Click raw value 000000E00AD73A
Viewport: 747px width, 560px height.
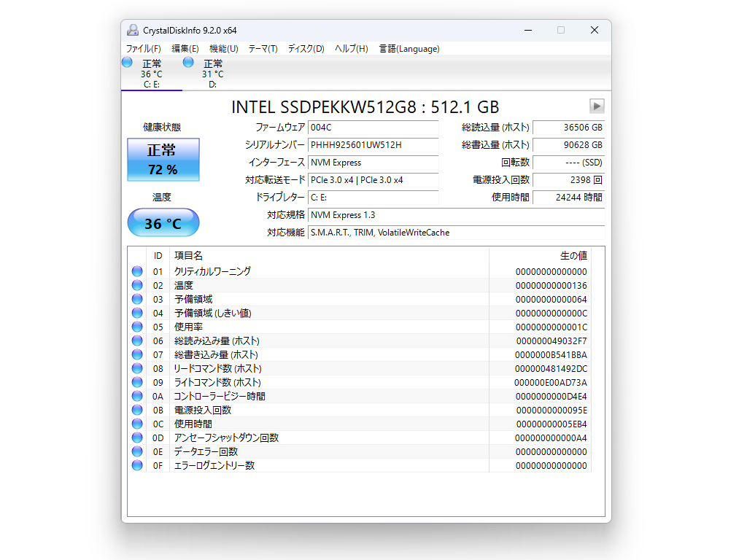click(x=550, y=382)
